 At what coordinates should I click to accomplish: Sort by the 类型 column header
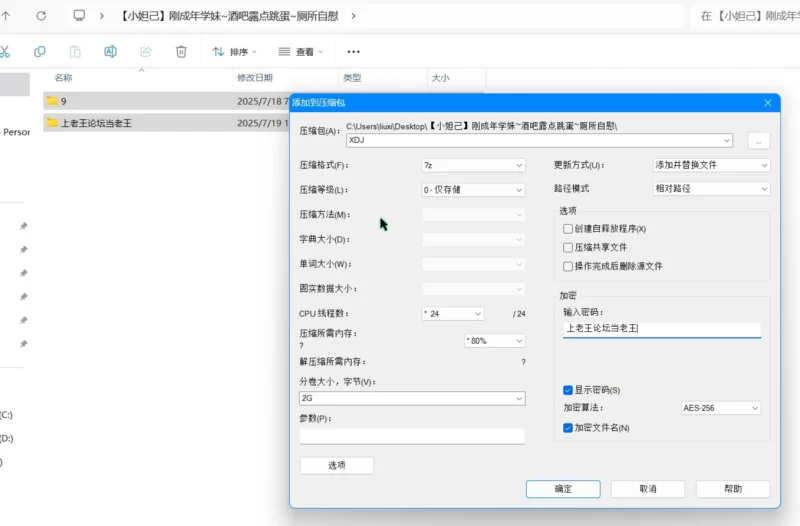coord(352,78)
